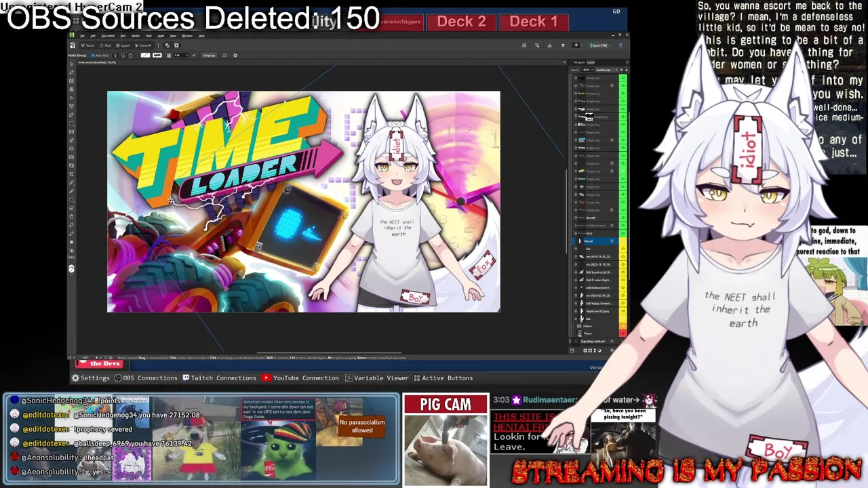Image resolution: width=868 pixels, height=488 pixels.
Task: Click the Export PNG button
Action: pyautogui.click(x=599, y=45)
